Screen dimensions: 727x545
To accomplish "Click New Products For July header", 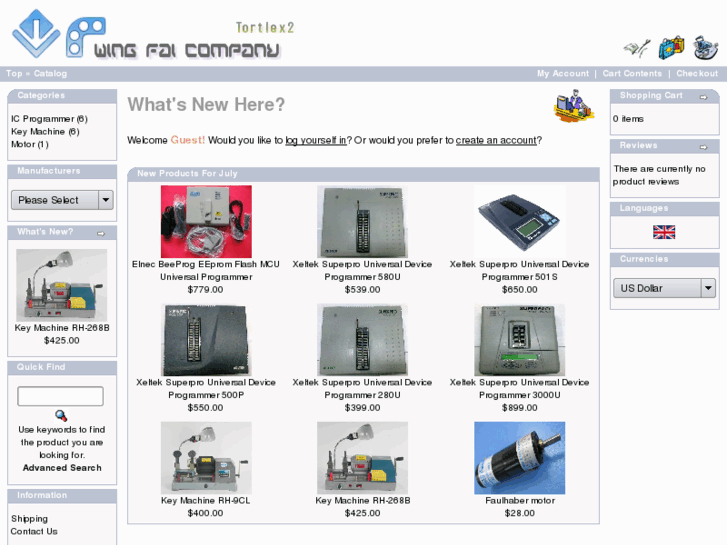I will coord(187,173).
